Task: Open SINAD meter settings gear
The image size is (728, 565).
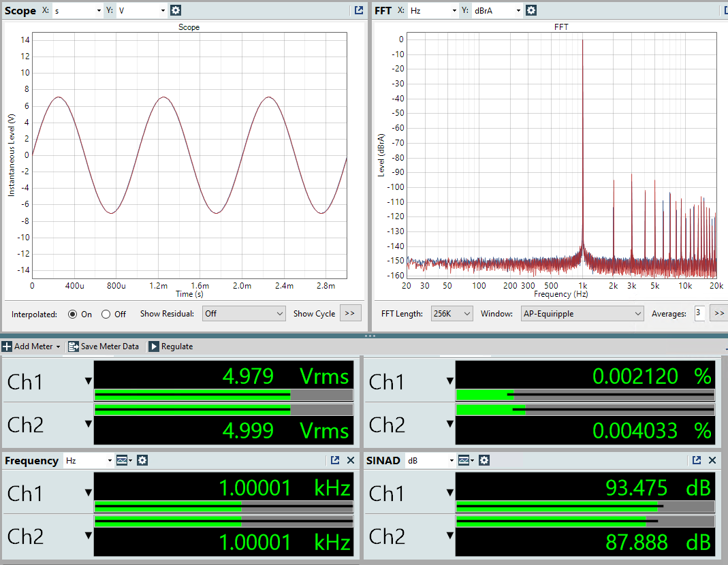Action: (484, 460)
